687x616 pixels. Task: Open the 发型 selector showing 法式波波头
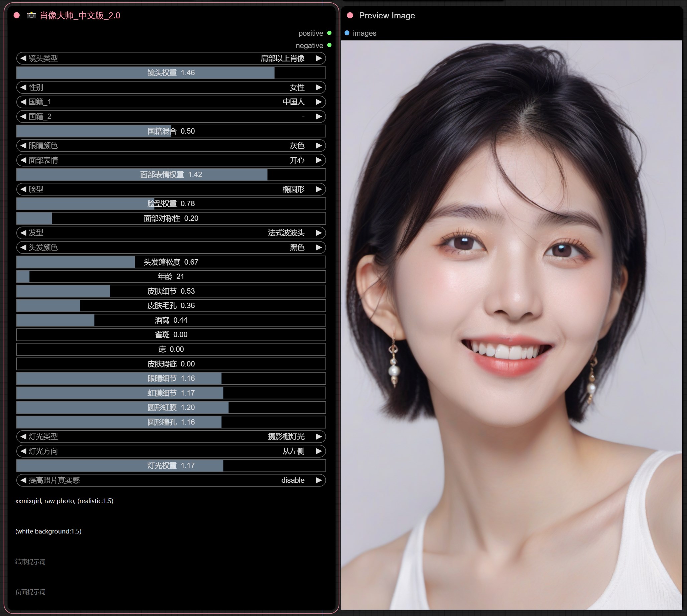[169, 233]
